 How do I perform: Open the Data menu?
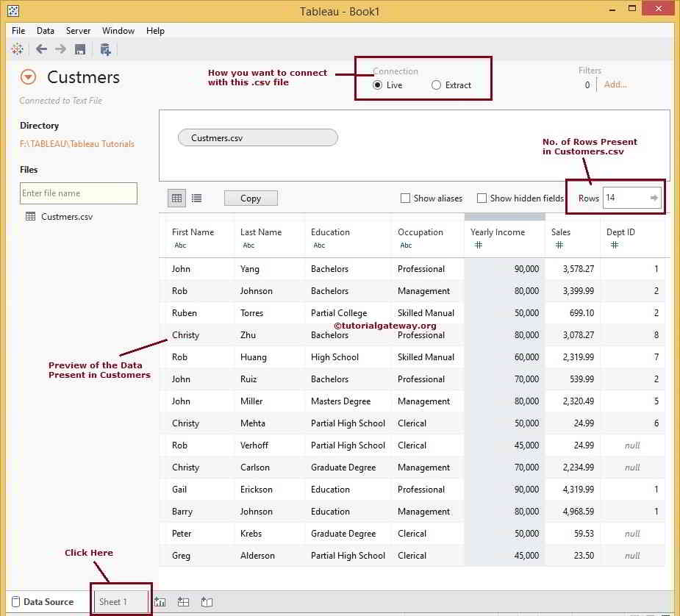pos(46,31)
